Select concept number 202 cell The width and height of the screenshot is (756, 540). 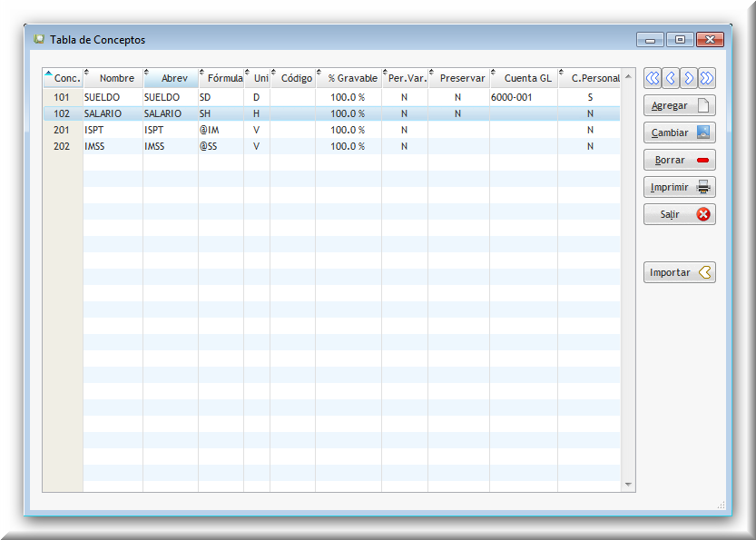tap(62, 147)
